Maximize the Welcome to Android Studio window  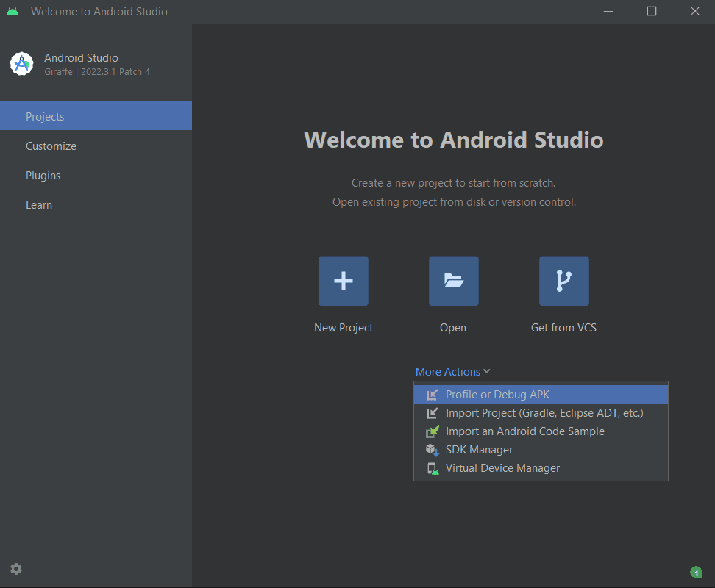pos(652,11)
